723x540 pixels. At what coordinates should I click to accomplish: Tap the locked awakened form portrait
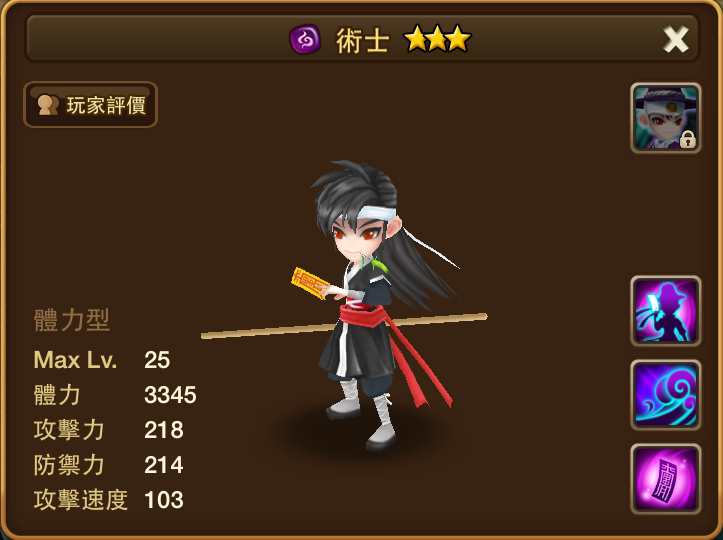[x=666, y=118]
